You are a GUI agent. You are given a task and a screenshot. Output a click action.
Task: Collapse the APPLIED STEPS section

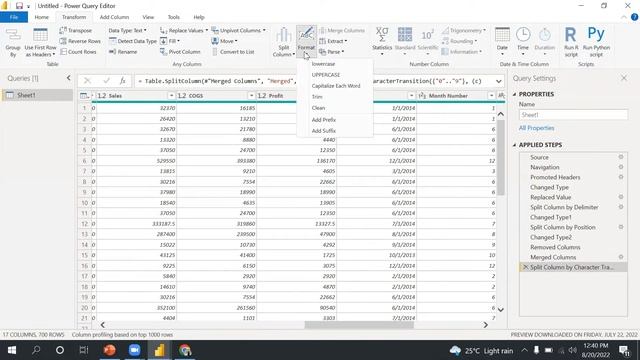point(514,145)
